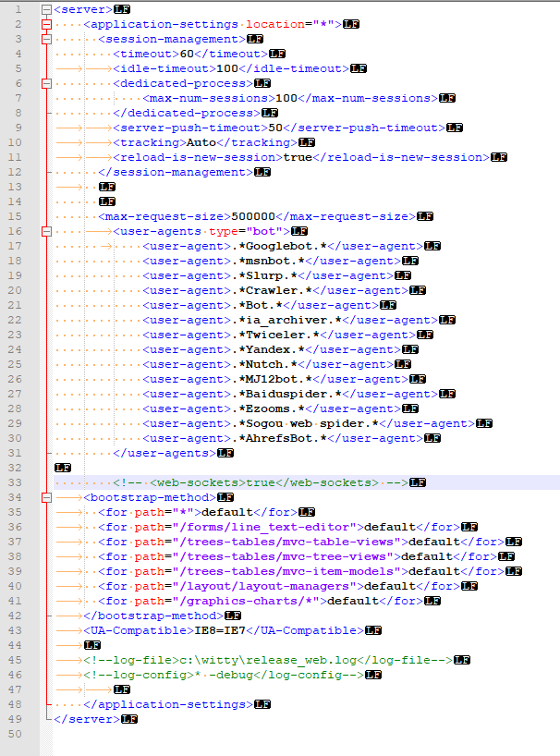Collapse the <server> fold marker on line 1
560x756 pixels.
point(46,9)
